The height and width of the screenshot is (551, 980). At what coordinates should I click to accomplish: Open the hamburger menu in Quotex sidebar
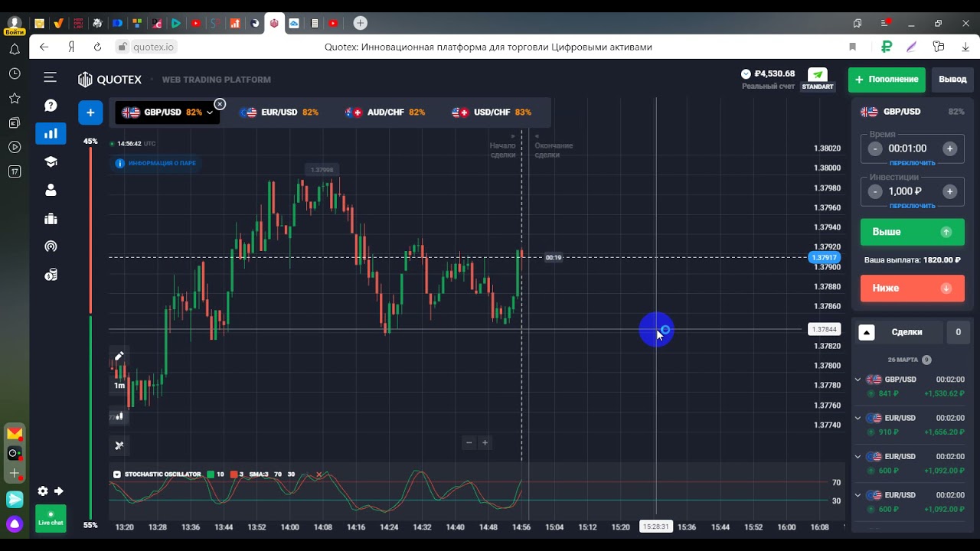click(x=51, y=77)
